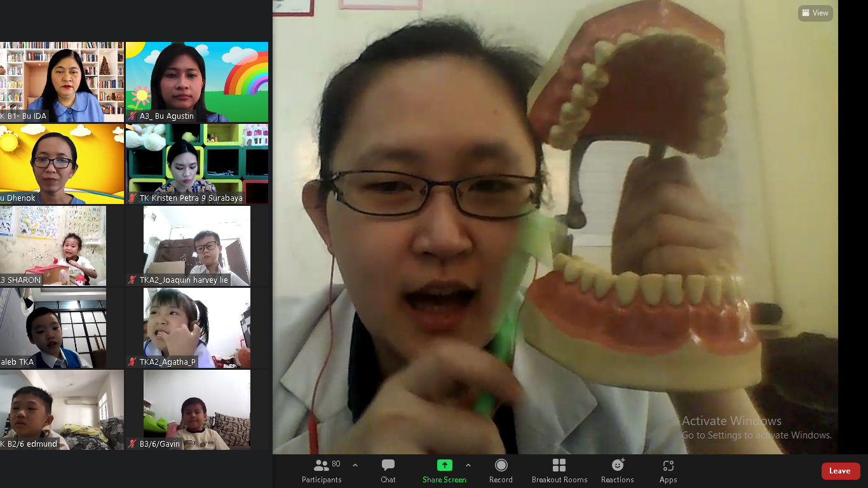Select the B3/6/Gavin video tile
The image size is (868, 488).
(197, 410)
